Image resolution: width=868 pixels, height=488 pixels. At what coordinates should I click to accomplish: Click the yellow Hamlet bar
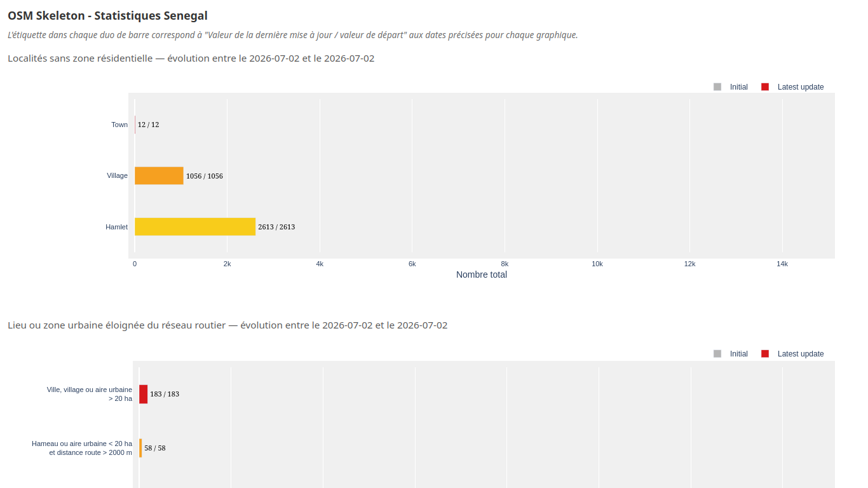(195, 227)
